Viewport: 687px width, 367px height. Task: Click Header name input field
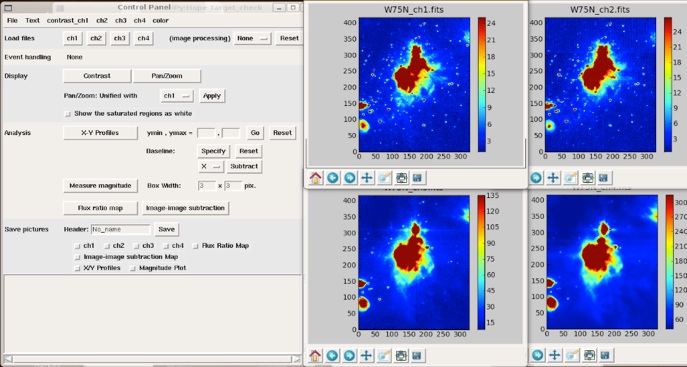pos(120,229)
